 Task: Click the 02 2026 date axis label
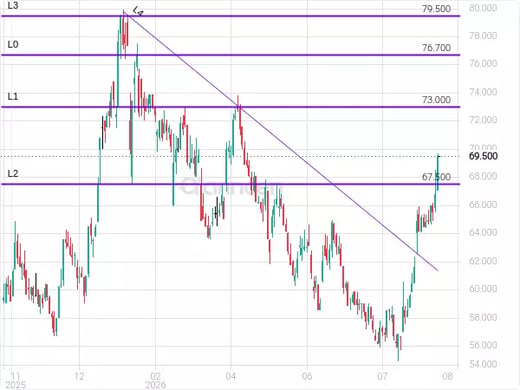click(155, 380)
